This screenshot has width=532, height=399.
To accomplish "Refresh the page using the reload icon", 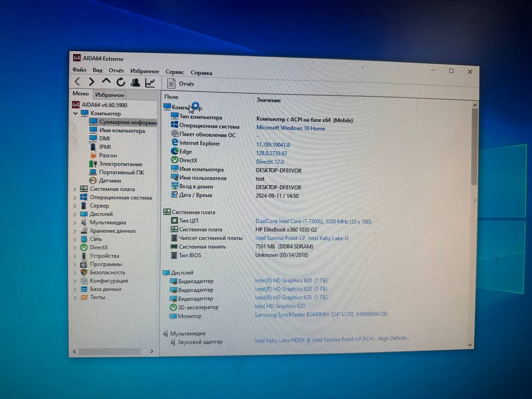I will click(121, 82).
